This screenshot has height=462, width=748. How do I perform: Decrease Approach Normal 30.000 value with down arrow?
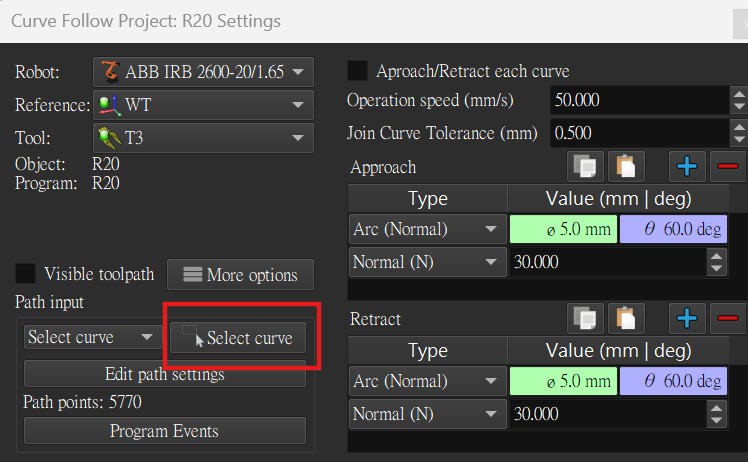click(x=716, y=269)
